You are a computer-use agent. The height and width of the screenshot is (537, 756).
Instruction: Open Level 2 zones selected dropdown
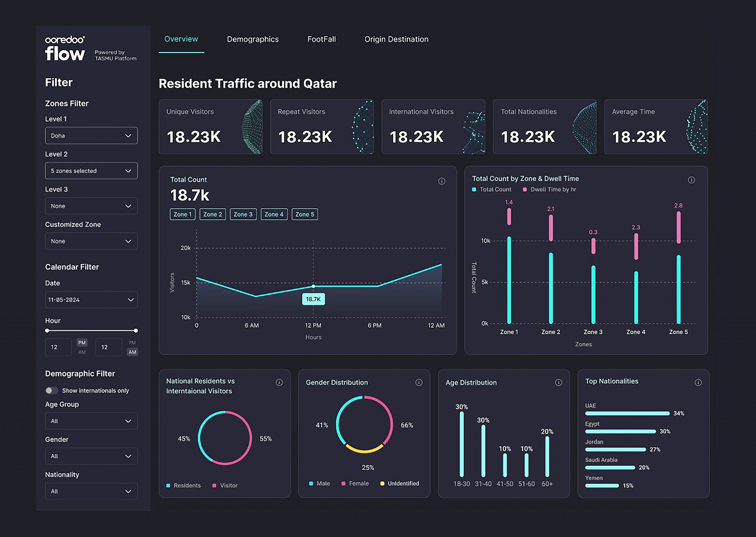tap(91, 171)
